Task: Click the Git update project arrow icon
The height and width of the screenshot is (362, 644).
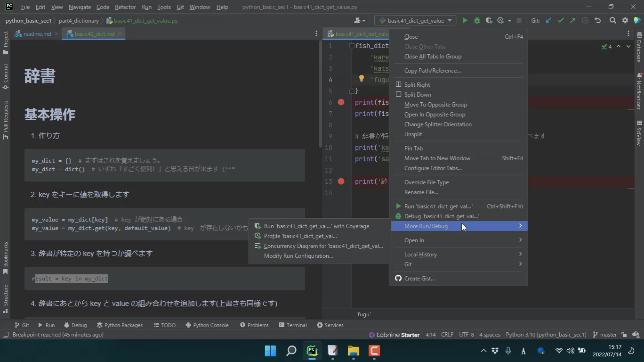Action: (548, 21)
